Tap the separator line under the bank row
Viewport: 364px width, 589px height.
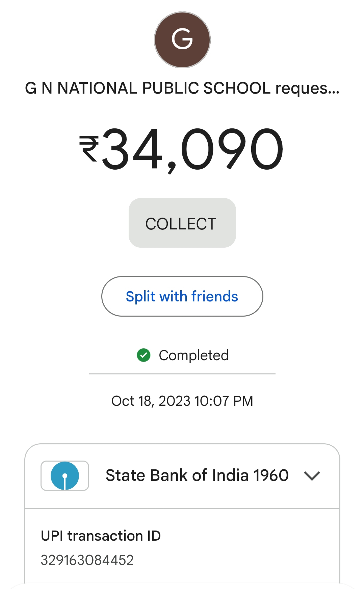click(x=182, y=508)
